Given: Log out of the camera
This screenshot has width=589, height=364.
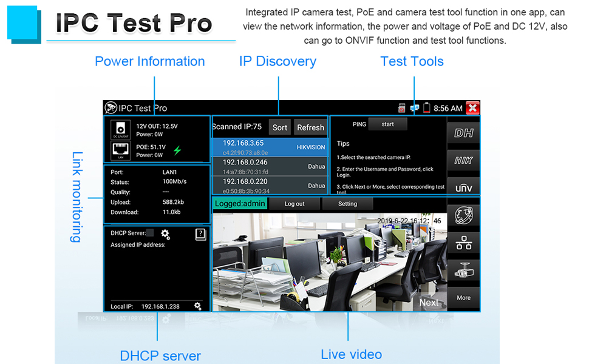Looking at the screenshot, I should pos(294,204).
